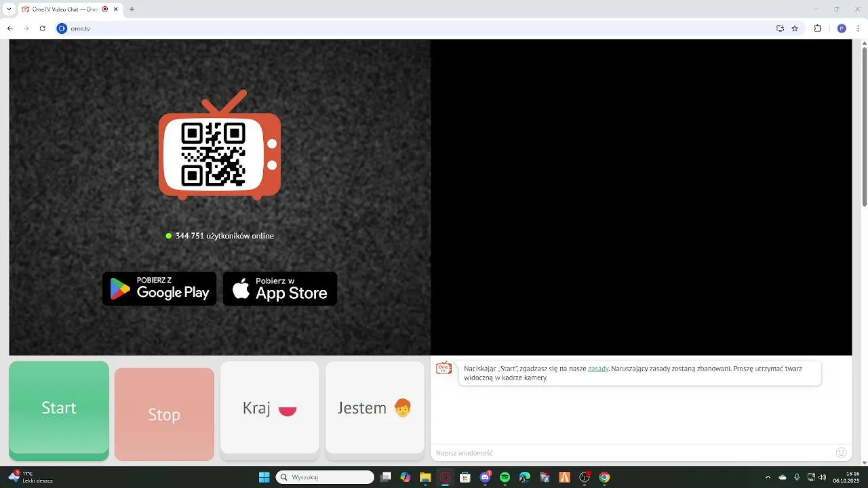
Task: Click the green Start button
Action: pyautogui.click(x=59, y=408)
